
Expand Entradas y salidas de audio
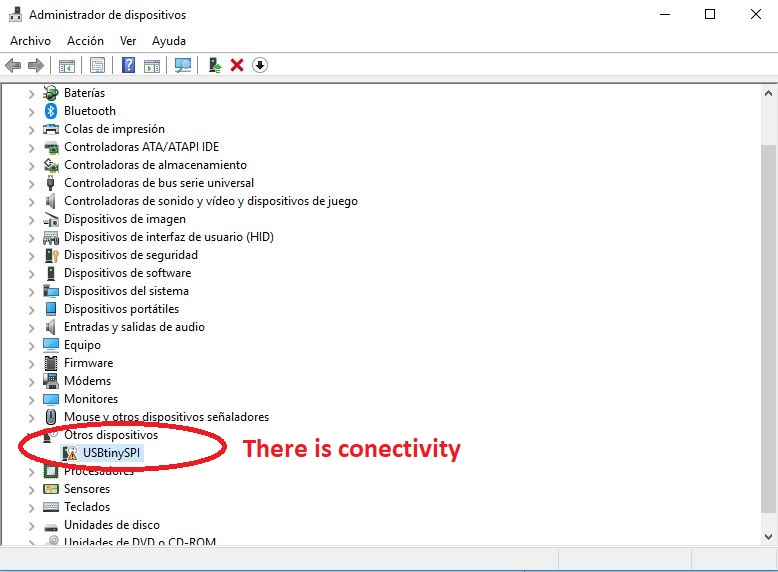coord(31,327)
